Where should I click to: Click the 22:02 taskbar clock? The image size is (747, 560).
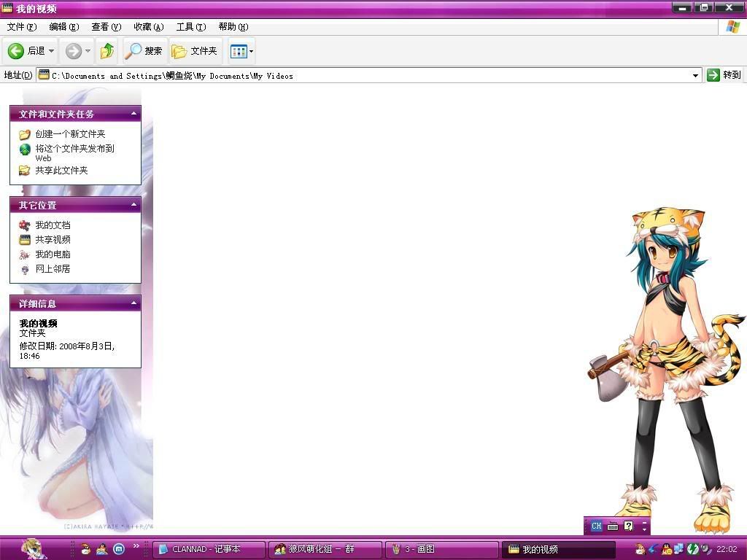[x=727, y=549]
